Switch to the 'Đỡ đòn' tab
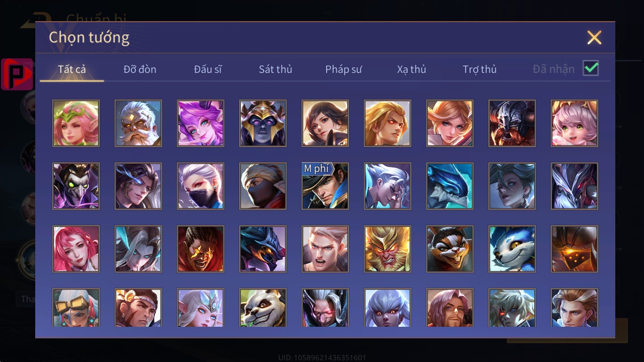The height and width of the screenshot is (362, 644). point(140,69)
